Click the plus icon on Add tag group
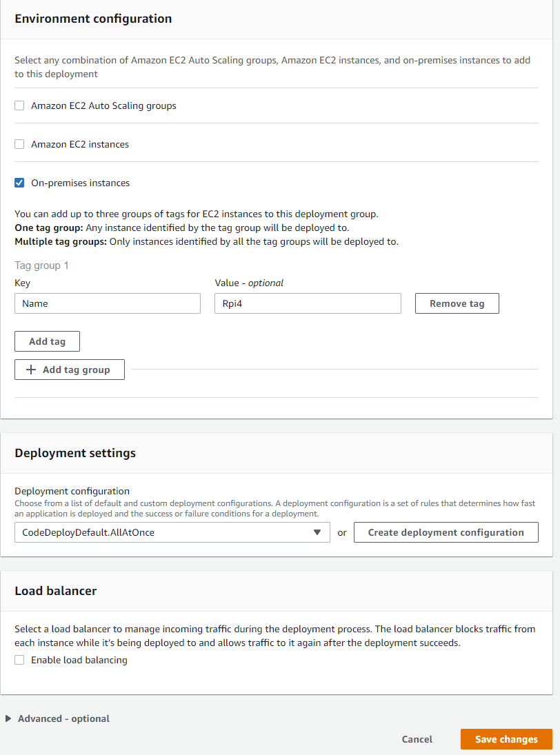This screenshot has width=560, height=755. click(30, 370)
